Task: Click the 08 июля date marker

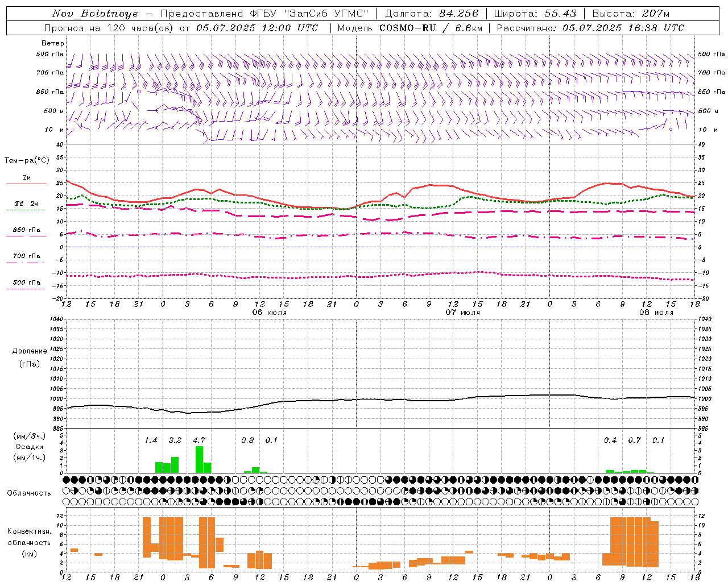Action: tap(656, 313)
